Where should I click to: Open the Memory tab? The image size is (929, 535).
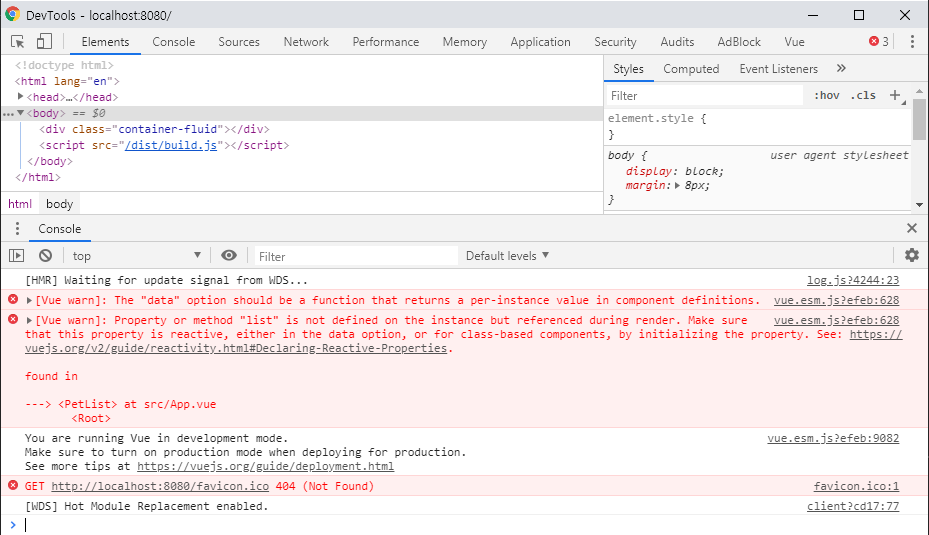pos(464,42)
